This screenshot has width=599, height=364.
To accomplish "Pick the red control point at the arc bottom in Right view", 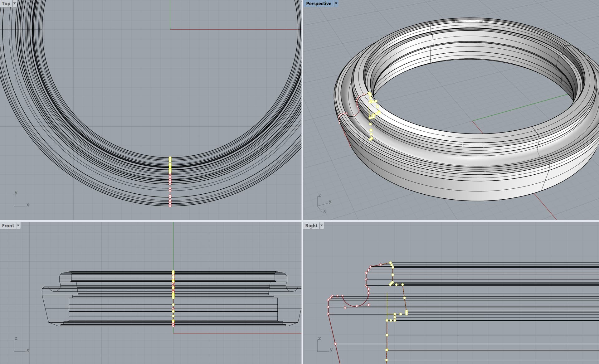I will 357,306.
